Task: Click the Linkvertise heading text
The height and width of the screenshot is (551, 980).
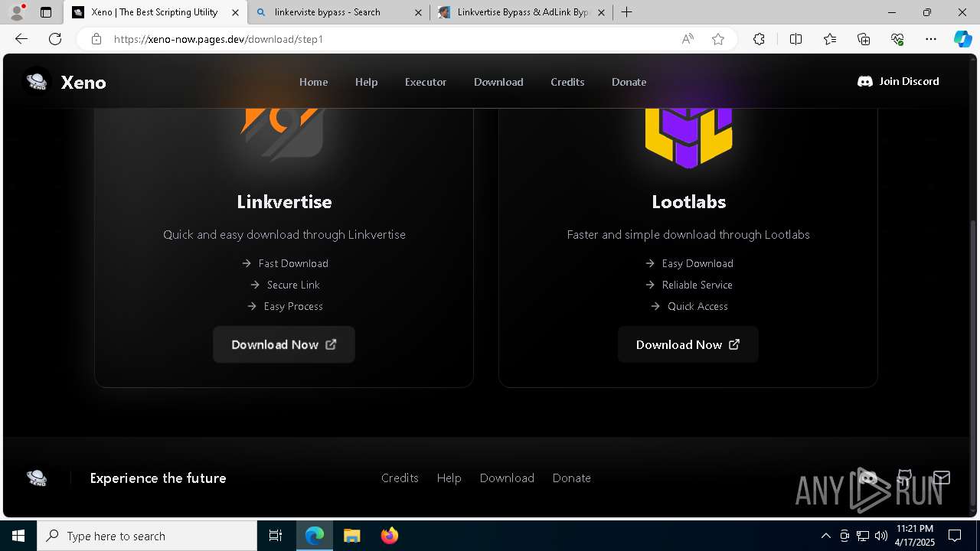Action: pyautogui.click(x=284, y=202)
